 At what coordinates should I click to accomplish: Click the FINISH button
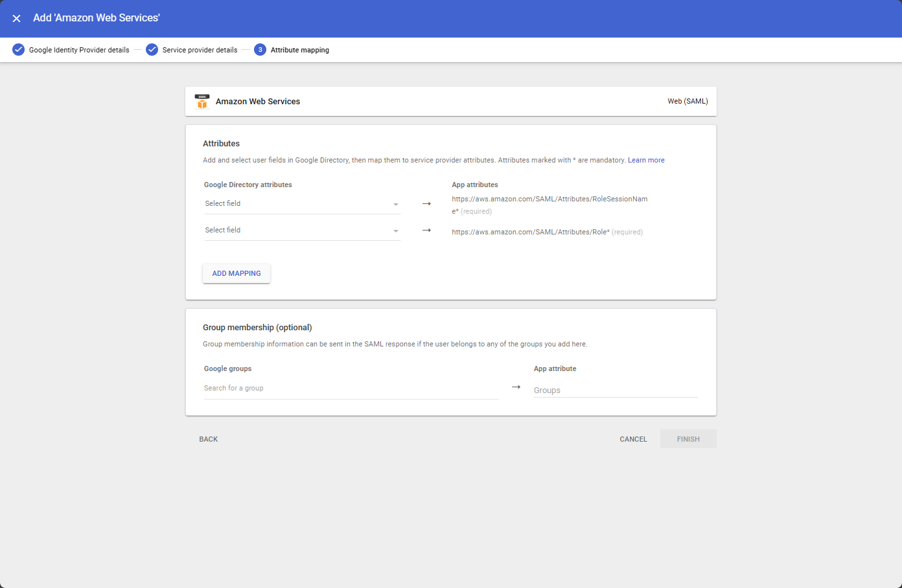[688, 439]
